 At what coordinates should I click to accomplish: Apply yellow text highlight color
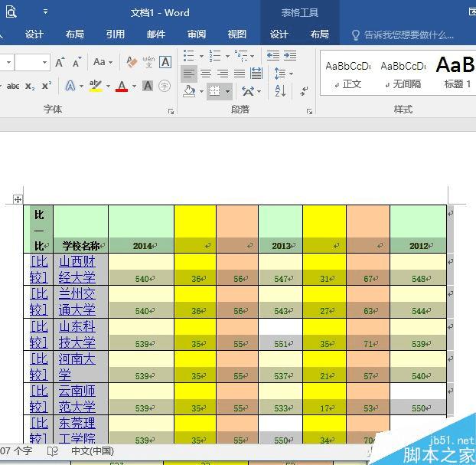(x=96, y=86)
